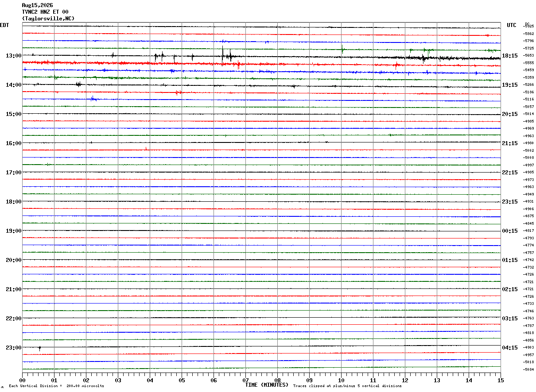536x392 pixels.
Task: Click the 23:00 EDT row label
Action: click(x=13, y=348)
